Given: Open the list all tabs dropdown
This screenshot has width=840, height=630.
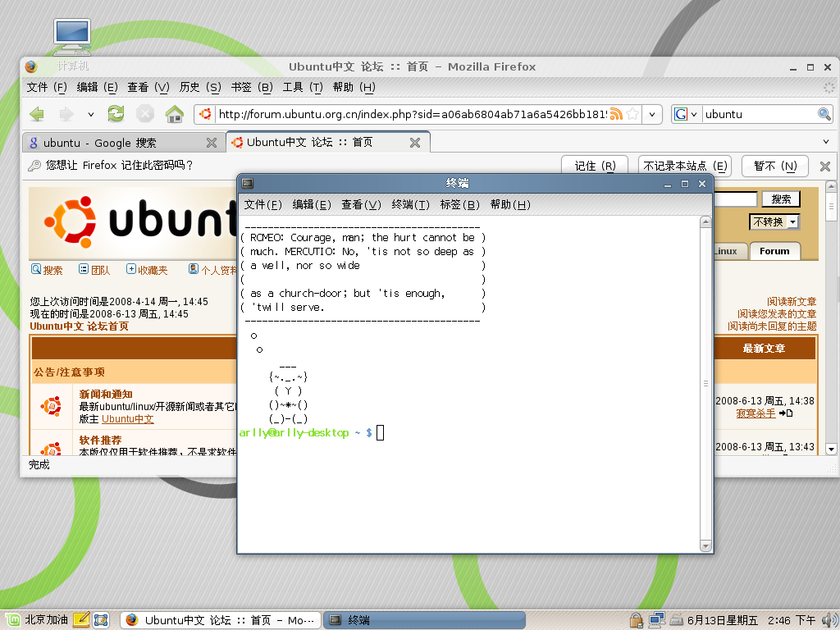Looking at the screenshot, I should 825,141.
